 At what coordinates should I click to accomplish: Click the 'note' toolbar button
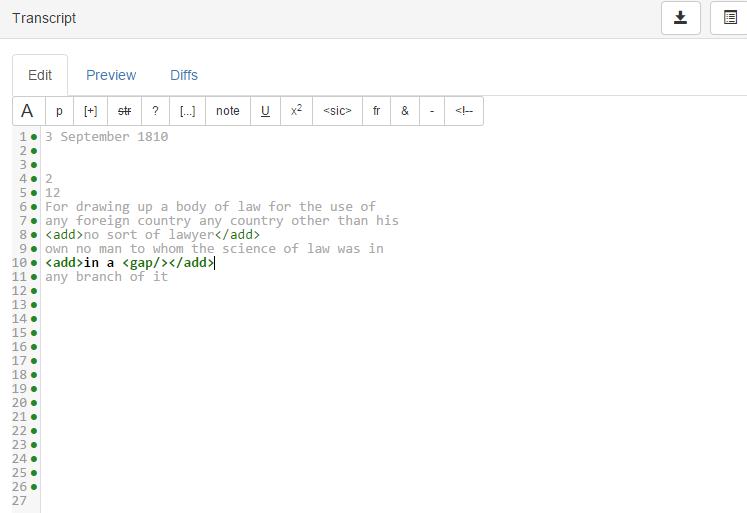[228, 111]
